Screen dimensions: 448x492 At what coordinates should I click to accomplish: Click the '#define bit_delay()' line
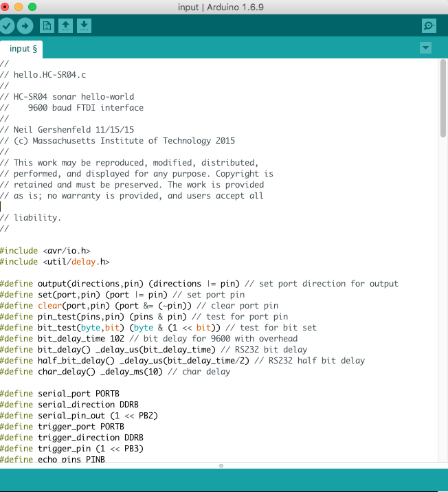coord(154,350)
